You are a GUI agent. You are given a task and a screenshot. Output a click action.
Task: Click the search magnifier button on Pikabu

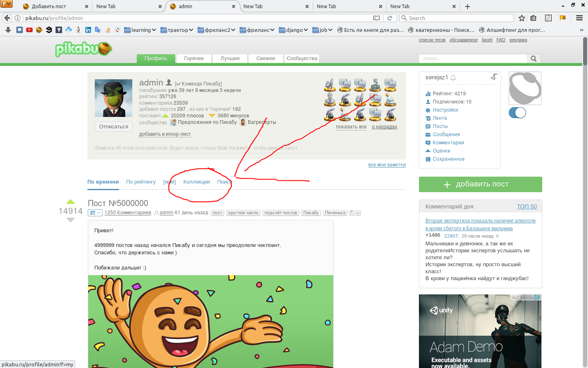tap(533, 58)
